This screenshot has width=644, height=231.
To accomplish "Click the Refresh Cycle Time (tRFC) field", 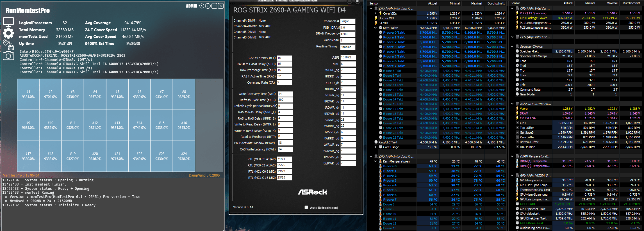I will 285,100.
